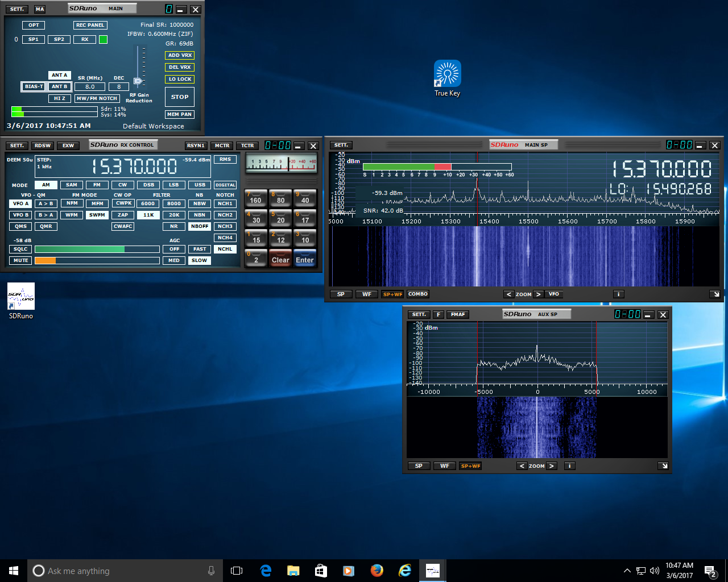Image resolution: width=728 pixels, height=582 pixels.
Task: Select LSB mode in RX Control
Action: click(x=174, y=185)
